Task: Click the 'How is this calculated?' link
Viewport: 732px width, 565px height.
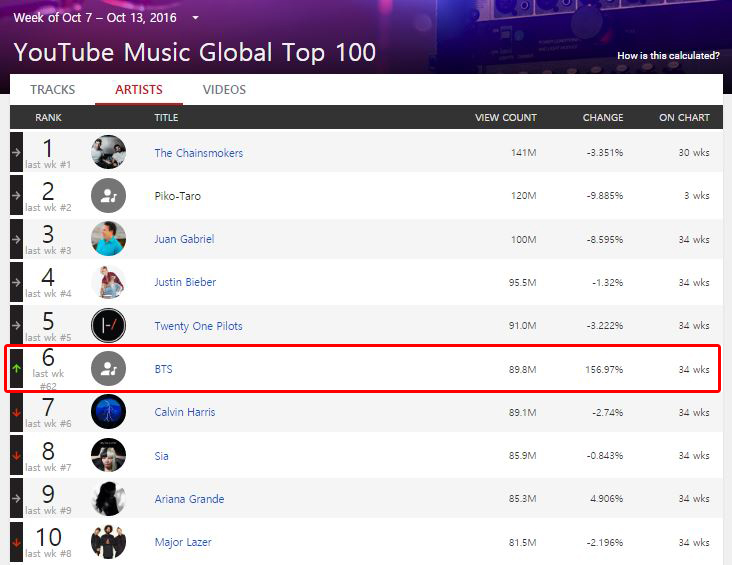Action: coord(669,56)
